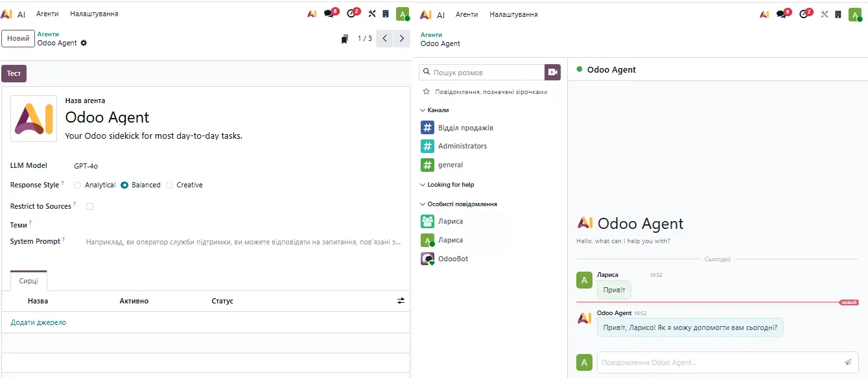
Task: Click the Відділ продажів channel hash icon
Action: tap(427, 128)
